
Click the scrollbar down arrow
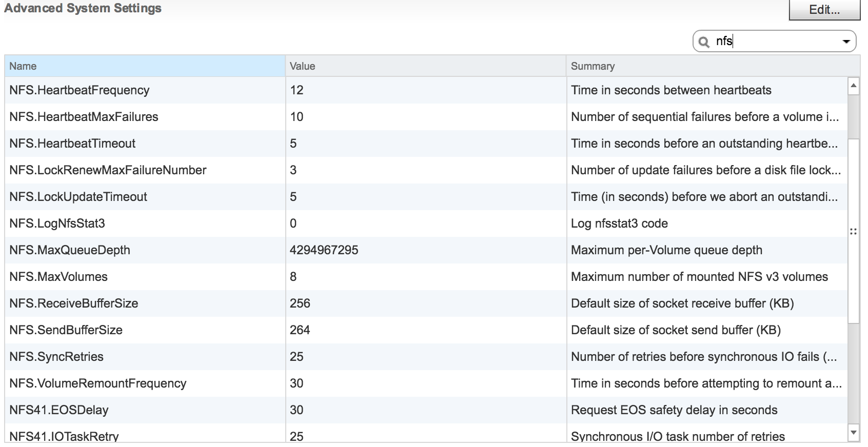click(854, 432)
